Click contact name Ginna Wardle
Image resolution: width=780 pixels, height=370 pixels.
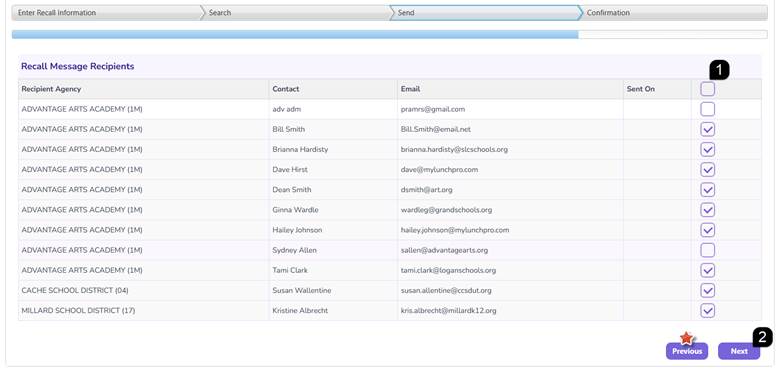coord(295,210)
